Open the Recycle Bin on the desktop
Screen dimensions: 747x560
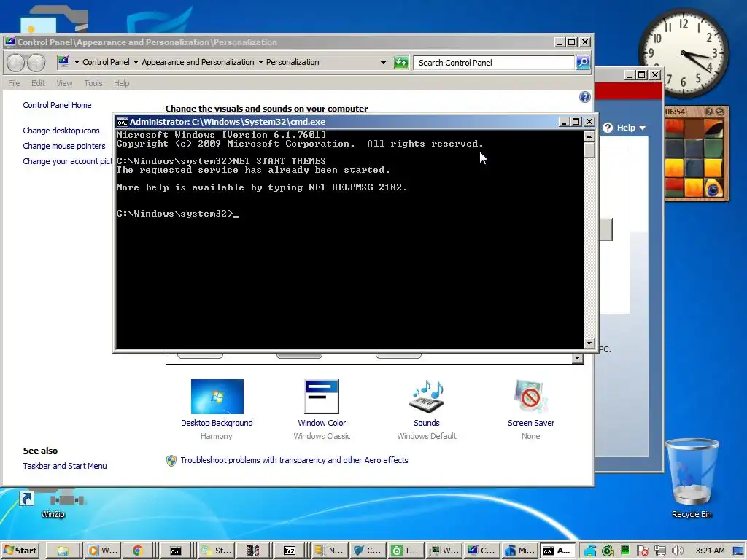(692, 478)
